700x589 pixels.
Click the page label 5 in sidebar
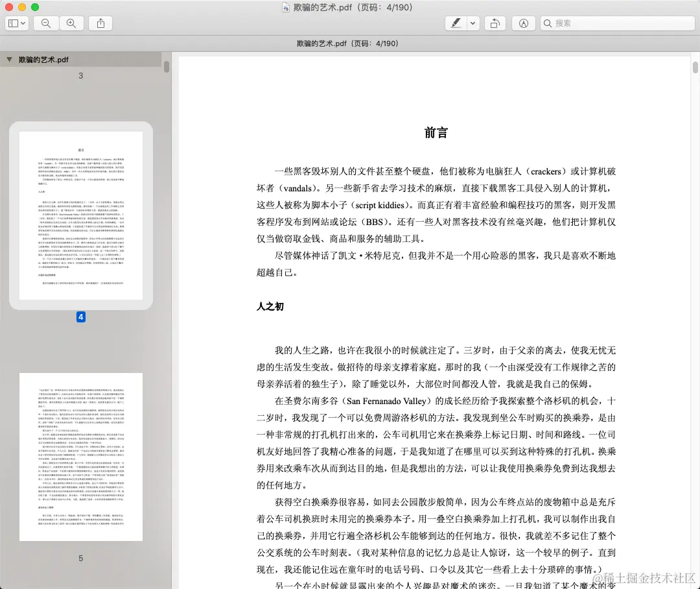coord(81,558)
